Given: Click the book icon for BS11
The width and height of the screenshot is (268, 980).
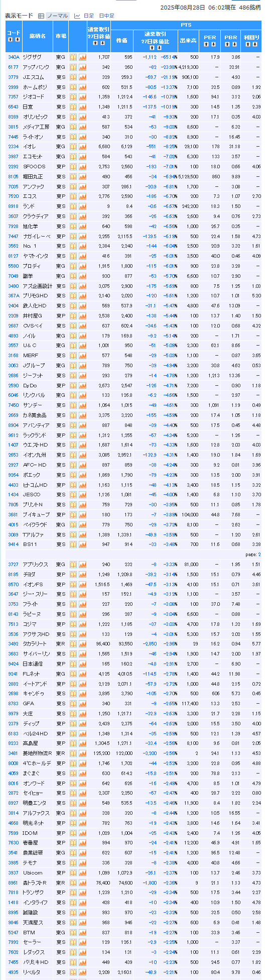Looking at the screenshot, I should 73,545.
